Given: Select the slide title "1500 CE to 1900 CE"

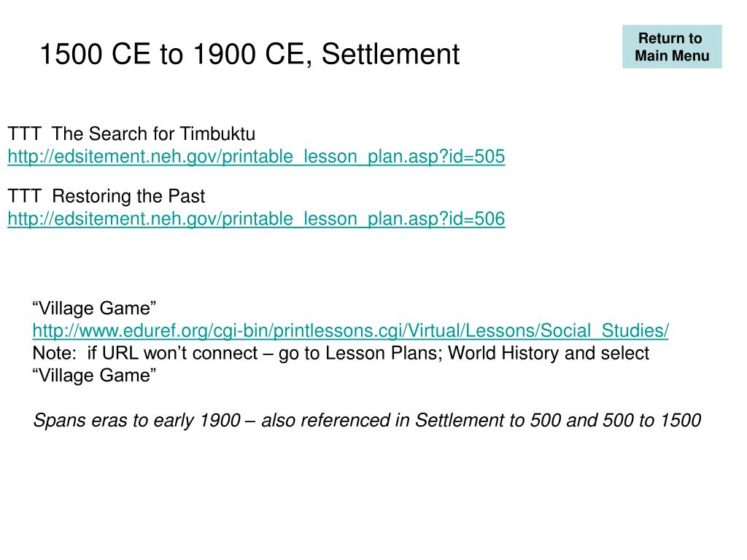Looking at the screenshot, I should [x=172, y=54].
